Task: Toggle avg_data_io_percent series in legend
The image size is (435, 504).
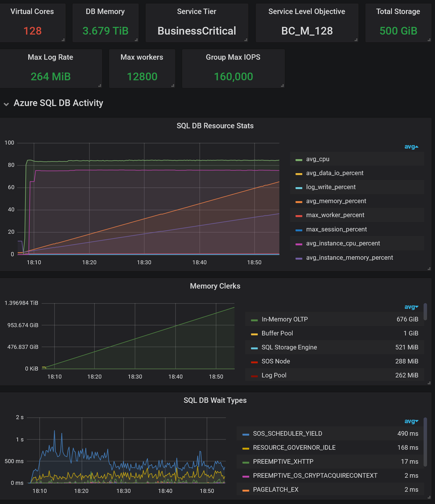Action: coord(335,173)
